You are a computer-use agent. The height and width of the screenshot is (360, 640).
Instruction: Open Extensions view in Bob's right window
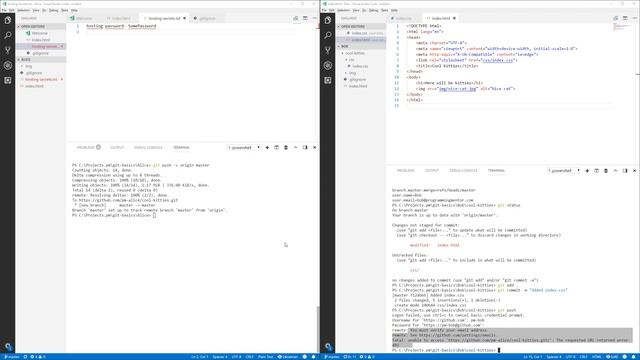[x=328, y=80]
